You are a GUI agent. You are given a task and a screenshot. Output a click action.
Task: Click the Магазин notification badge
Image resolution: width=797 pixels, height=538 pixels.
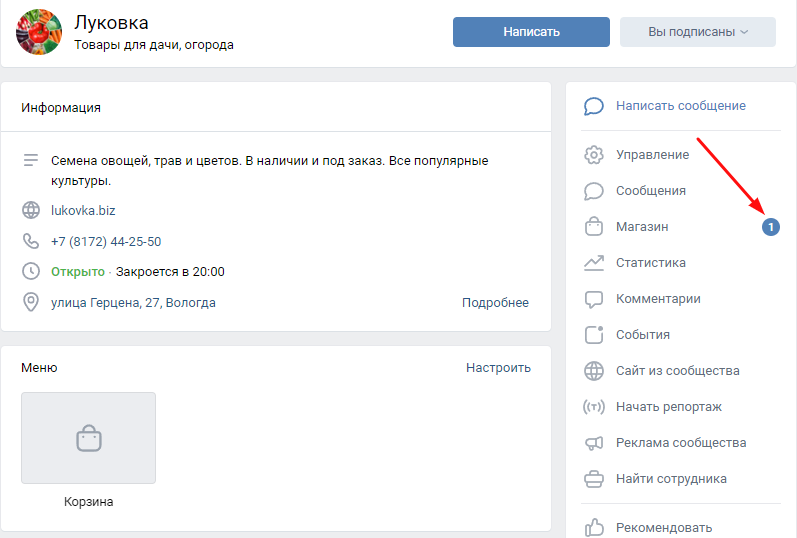click(770, 228)
